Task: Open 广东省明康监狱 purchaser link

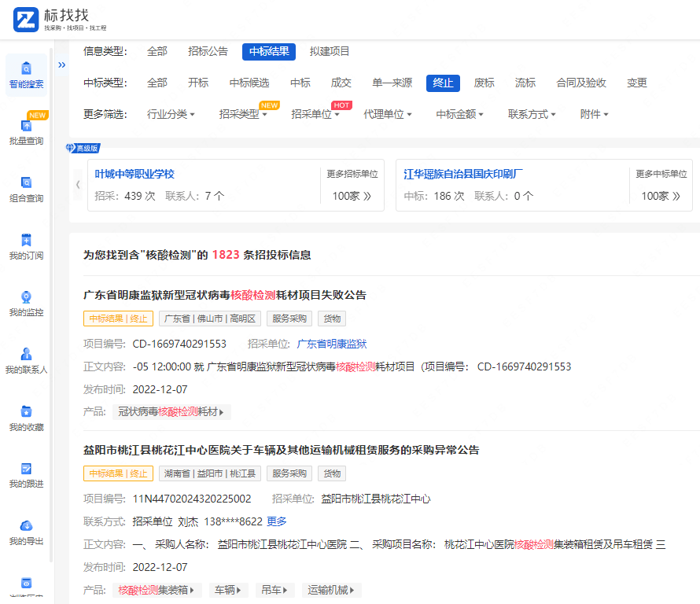Action: click(332, 344)
